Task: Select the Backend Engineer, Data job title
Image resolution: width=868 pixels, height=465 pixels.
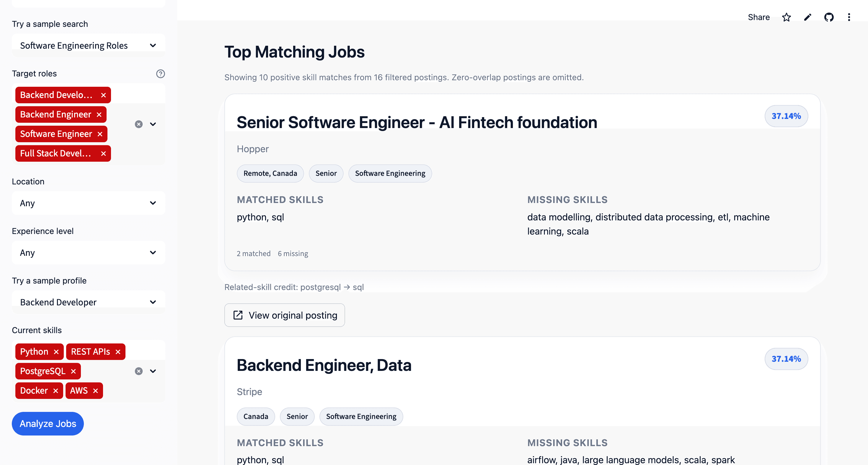Action: point(324,365)
